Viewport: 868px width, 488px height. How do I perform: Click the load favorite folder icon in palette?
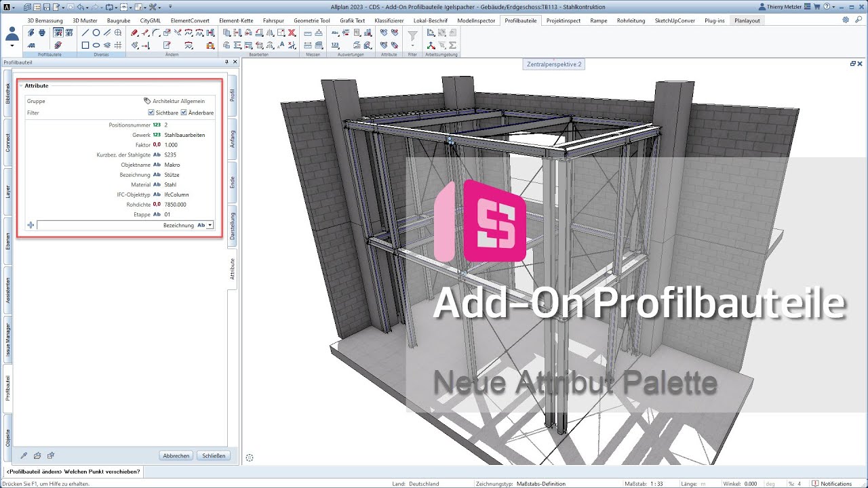(x=37, y=456)
